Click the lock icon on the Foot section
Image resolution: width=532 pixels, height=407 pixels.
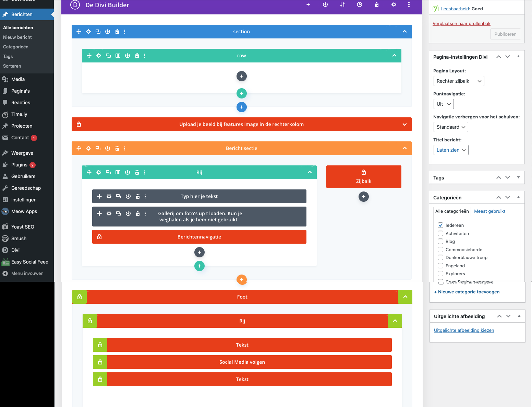pyautogui.click(x=80, y=297)
